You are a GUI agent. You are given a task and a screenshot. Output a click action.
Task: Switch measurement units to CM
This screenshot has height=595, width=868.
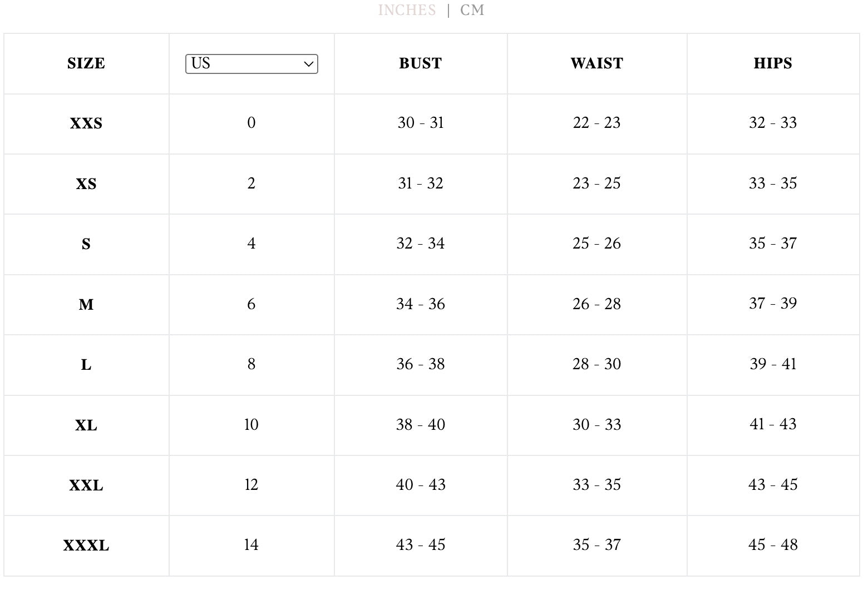coord(472,10)
